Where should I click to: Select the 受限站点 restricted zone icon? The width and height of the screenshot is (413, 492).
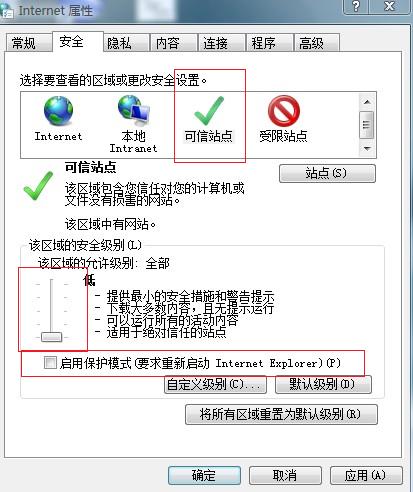(x=284, y=111)
